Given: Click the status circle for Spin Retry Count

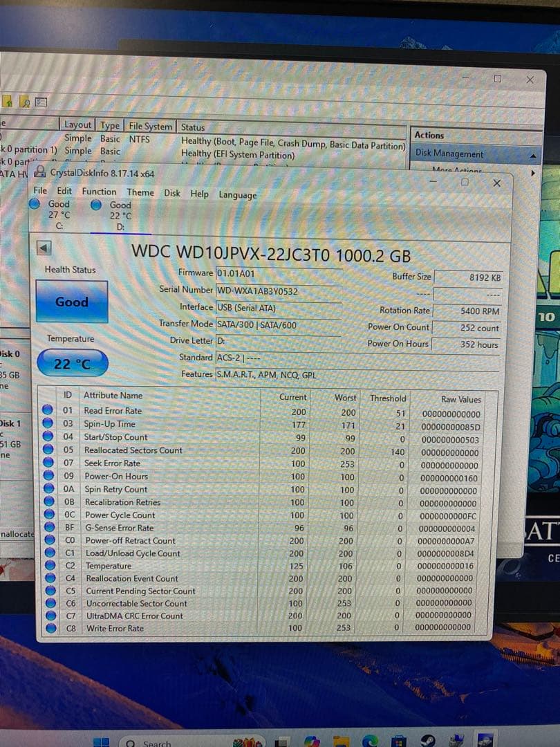Looking at the screenshot, I should coord(49,488).
